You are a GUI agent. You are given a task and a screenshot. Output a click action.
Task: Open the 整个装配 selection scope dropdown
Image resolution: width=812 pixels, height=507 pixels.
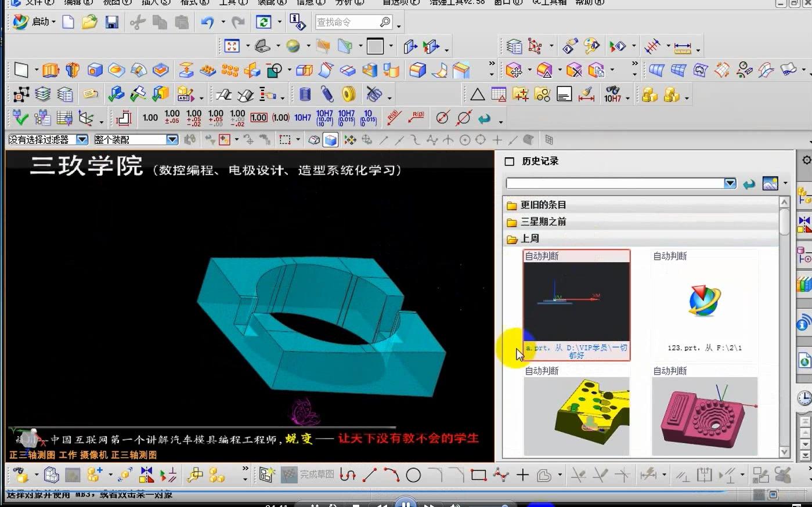click(x=172, y=139)
